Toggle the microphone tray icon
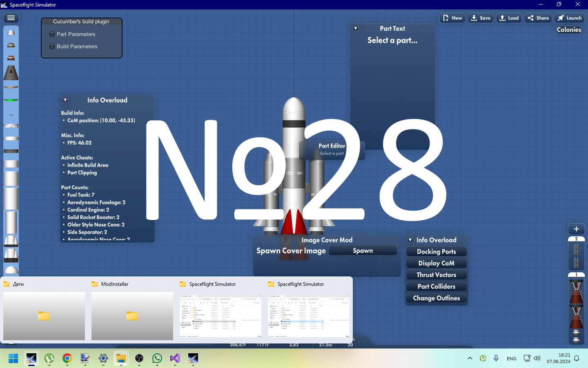The image size is (588, 368). coord(496,358)
